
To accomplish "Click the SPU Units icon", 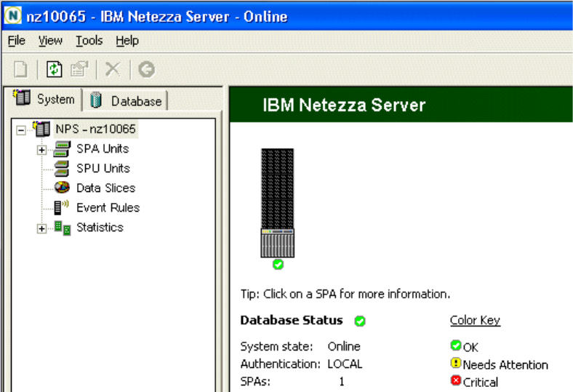I will click(62, 169).
